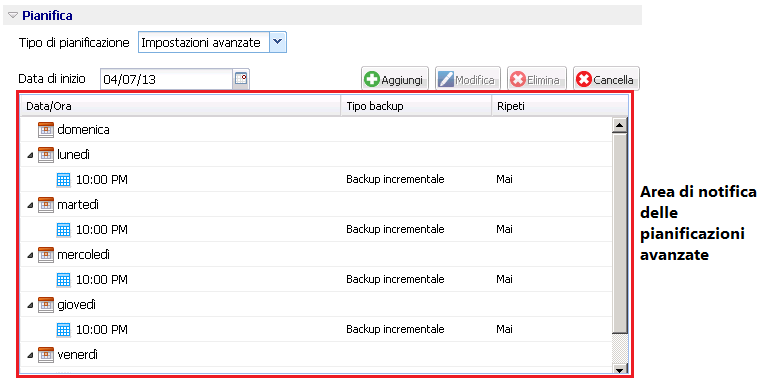Click the calendar picker icon beside start date

(241, 79)
